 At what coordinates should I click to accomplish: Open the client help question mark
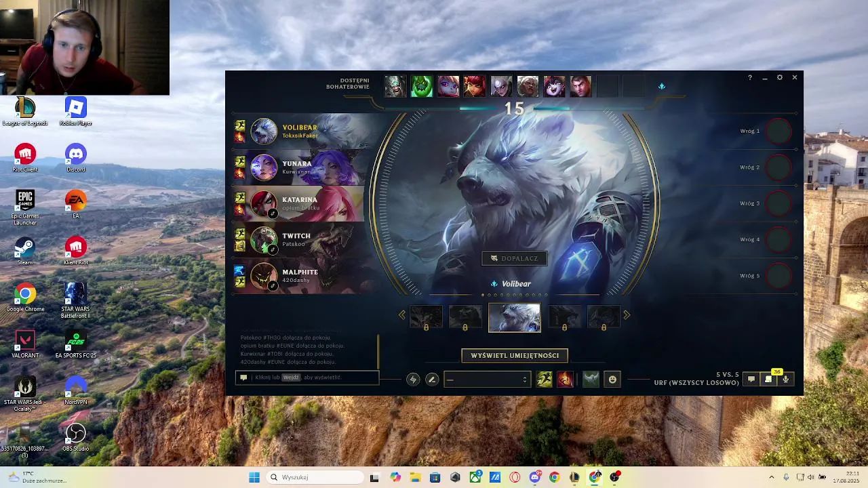749,77
